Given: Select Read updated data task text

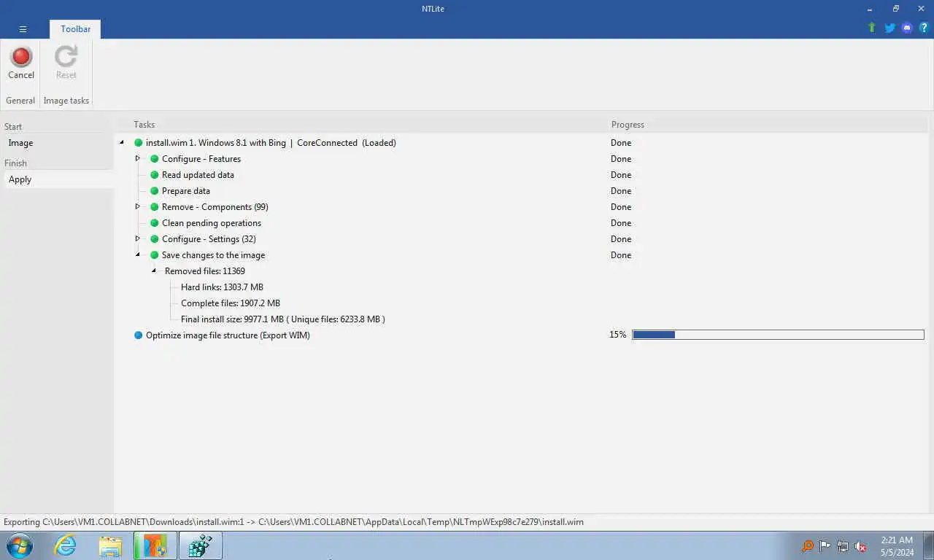Looking at the screenshot, I should coord(198,175).
